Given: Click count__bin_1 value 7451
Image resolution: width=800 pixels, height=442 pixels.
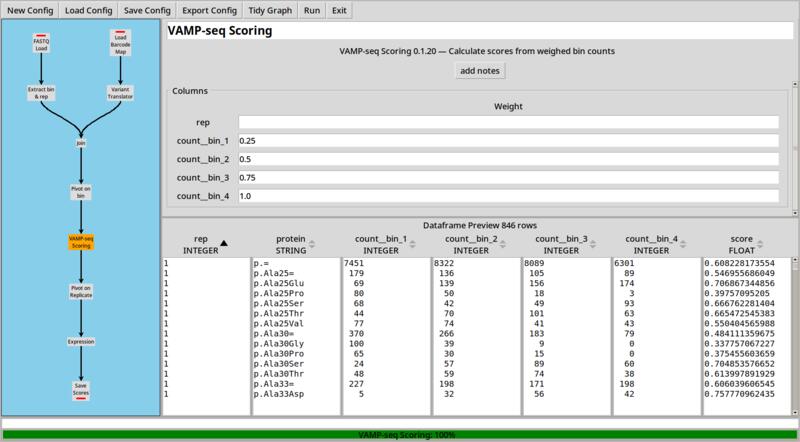Looking at the screenshot, I should (354, 263).
